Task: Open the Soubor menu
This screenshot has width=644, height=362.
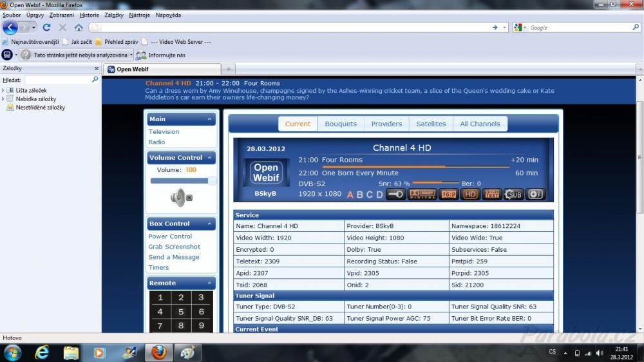Action: [12, 15]
